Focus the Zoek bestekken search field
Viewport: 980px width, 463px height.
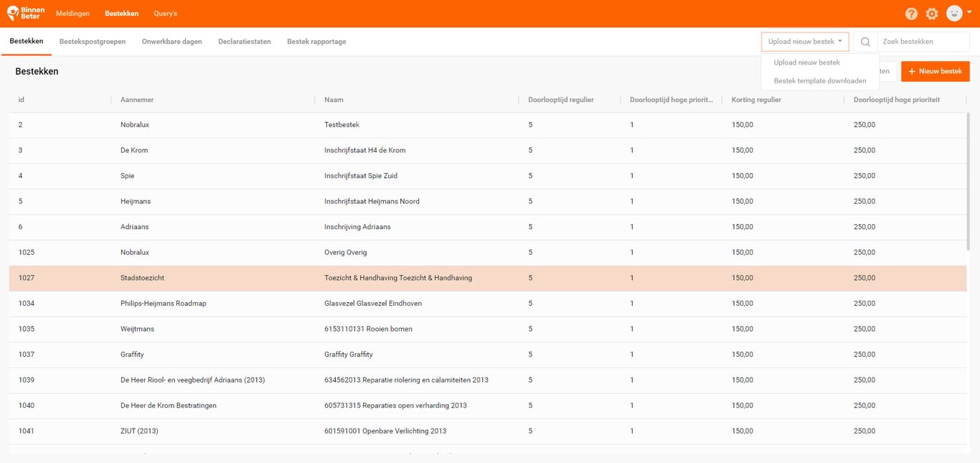click(923, 42)
